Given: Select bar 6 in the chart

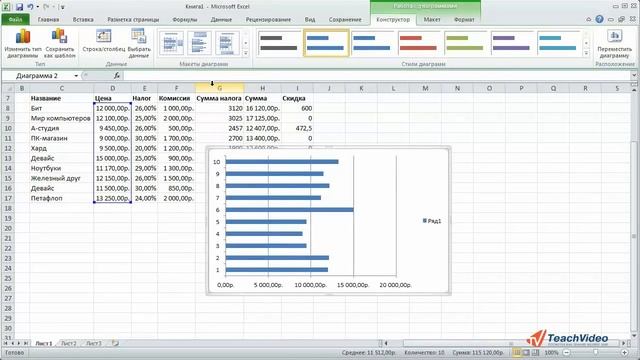Looking at the screenshot, I should (x=289, y=210).
